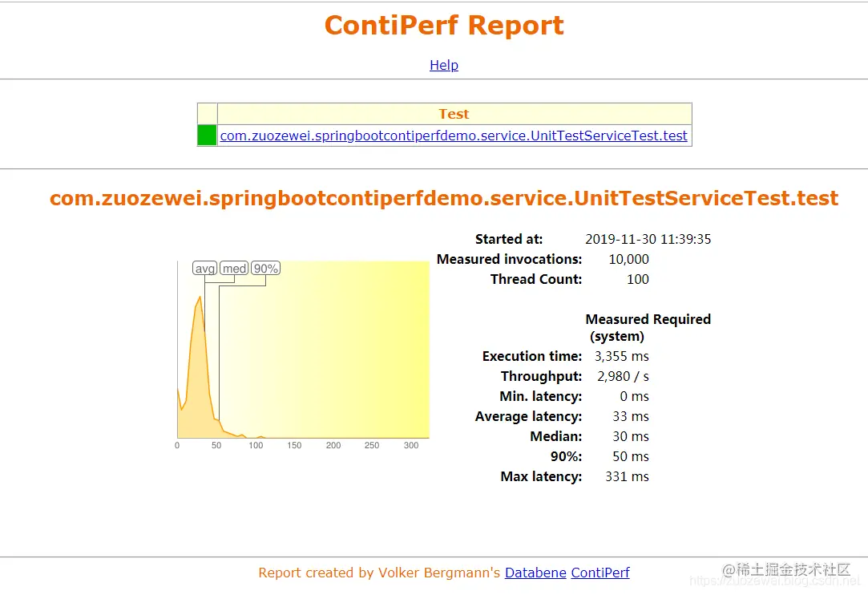868x595 pixels.
Task: Click the Max latency value 331 ms
Action: click(x=627, y=476)
